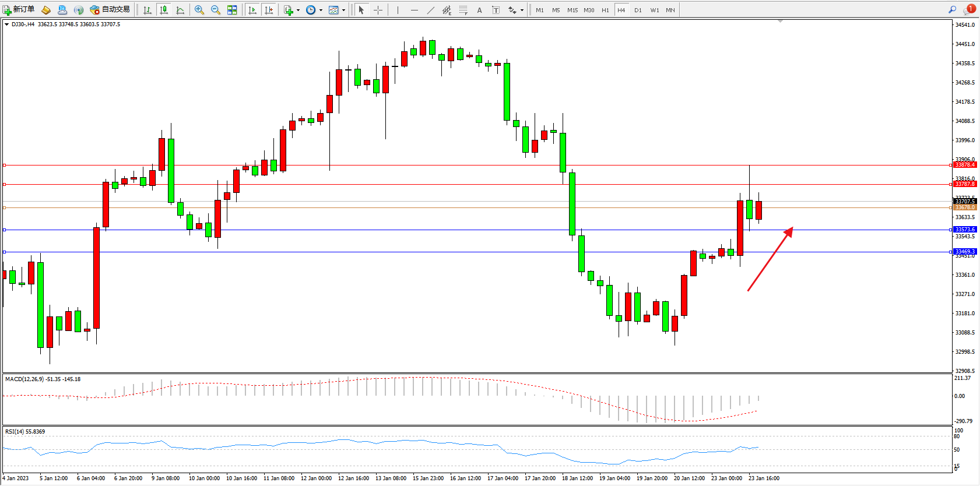Open the chat notification with red badge
Viewport: 980px width, 486px height.
[x=970, y=9]
